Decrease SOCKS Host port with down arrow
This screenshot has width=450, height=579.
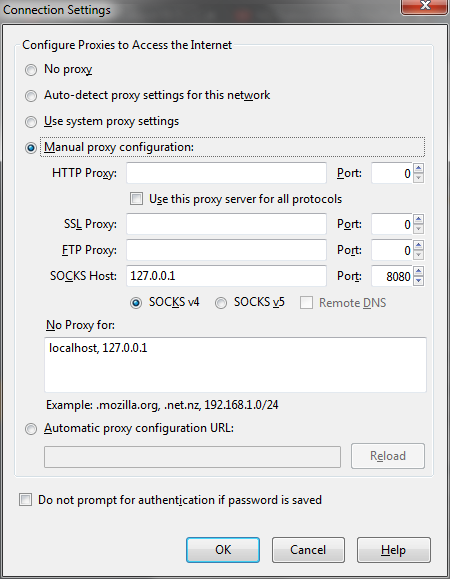(x=418, y=281)
